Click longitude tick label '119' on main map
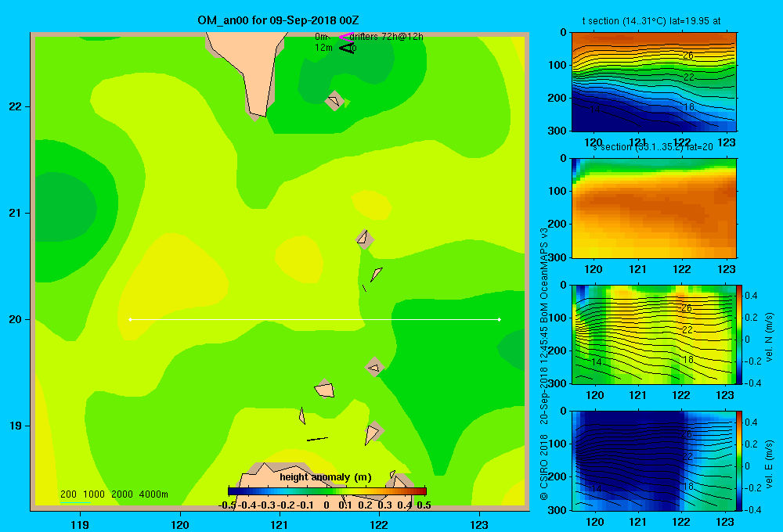The height and width of the screenshot is (532, 783). pyautogui.click(x=80, y=524)
